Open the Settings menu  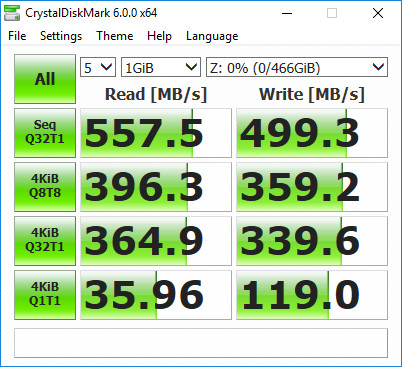click(61, 36)
